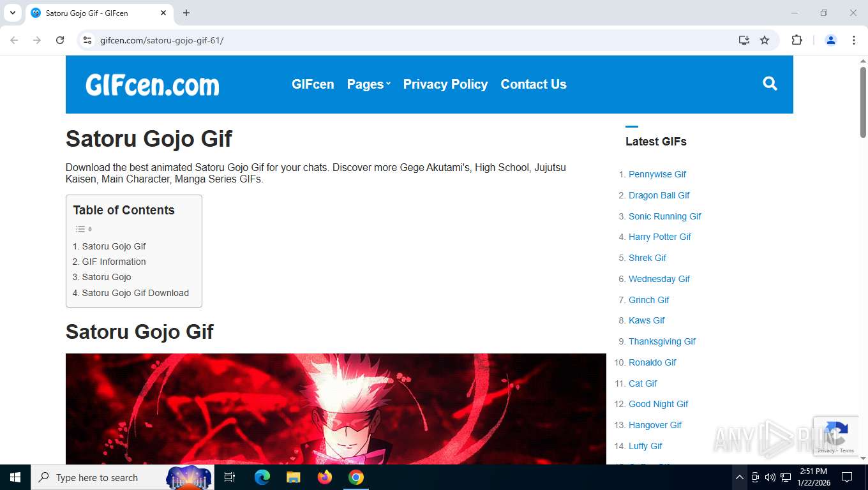Open File Explorer from the taskbar
Viewport: 868px width, 490px height.
coord(293,477)
